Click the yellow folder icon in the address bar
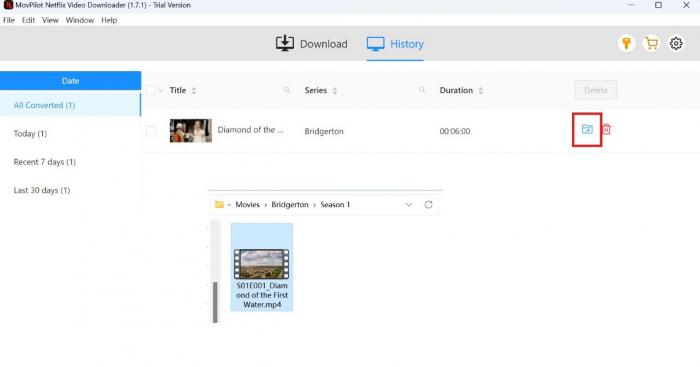The width and height of the screenshot is (700, 367). 219,204
